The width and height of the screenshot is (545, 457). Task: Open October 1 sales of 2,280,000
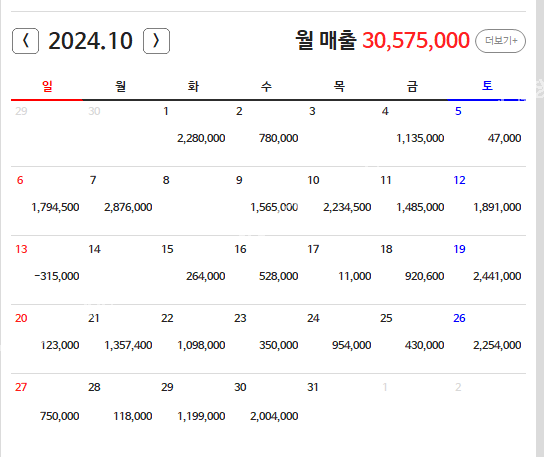pos(201,138)
